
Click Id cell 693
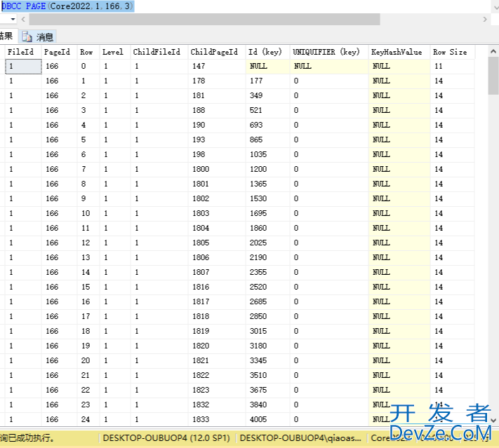[267, 125]
